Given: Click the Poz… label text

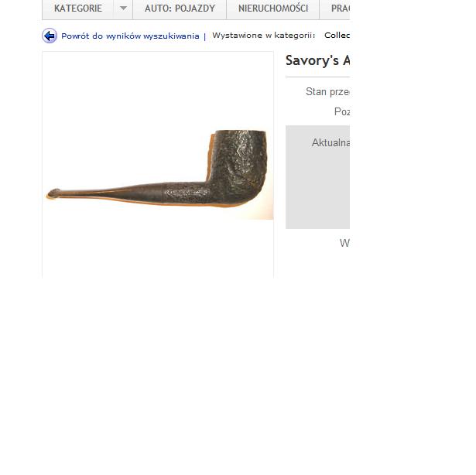Looking at the screenshot, I should (342, 111).
